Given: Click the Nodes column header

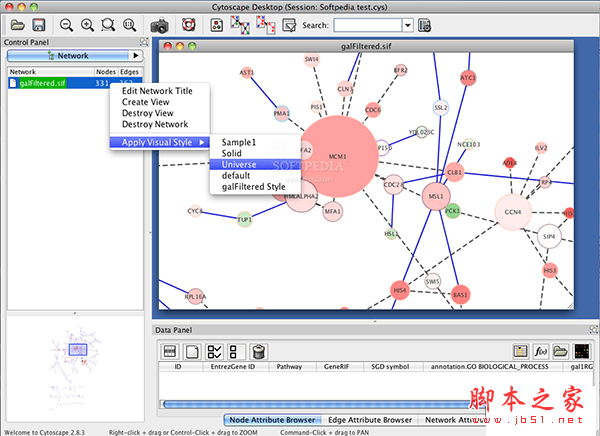Looking at the screenshot, I should [106, 72].
